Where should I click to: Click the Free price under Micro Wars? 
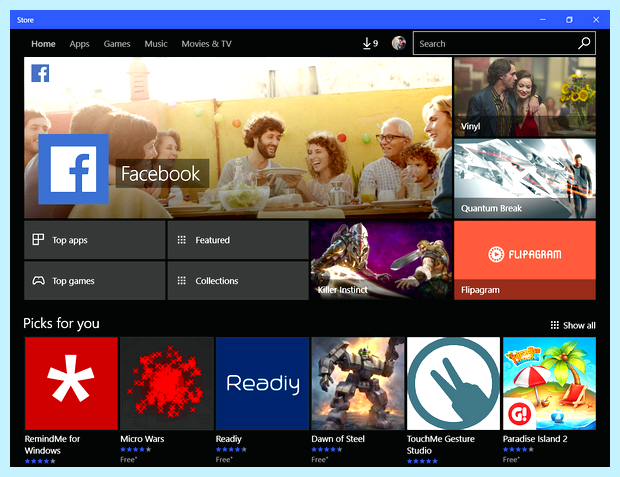[129, 460]
